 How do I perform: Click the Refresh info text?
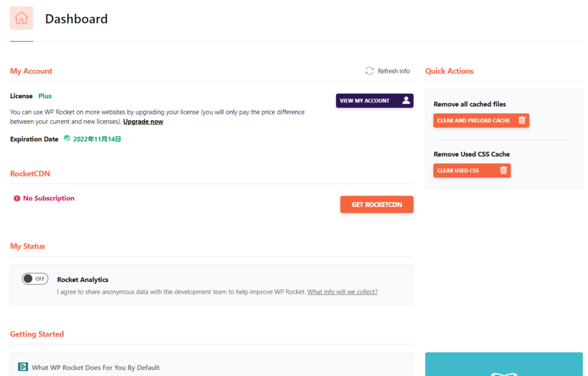(393, 71)
